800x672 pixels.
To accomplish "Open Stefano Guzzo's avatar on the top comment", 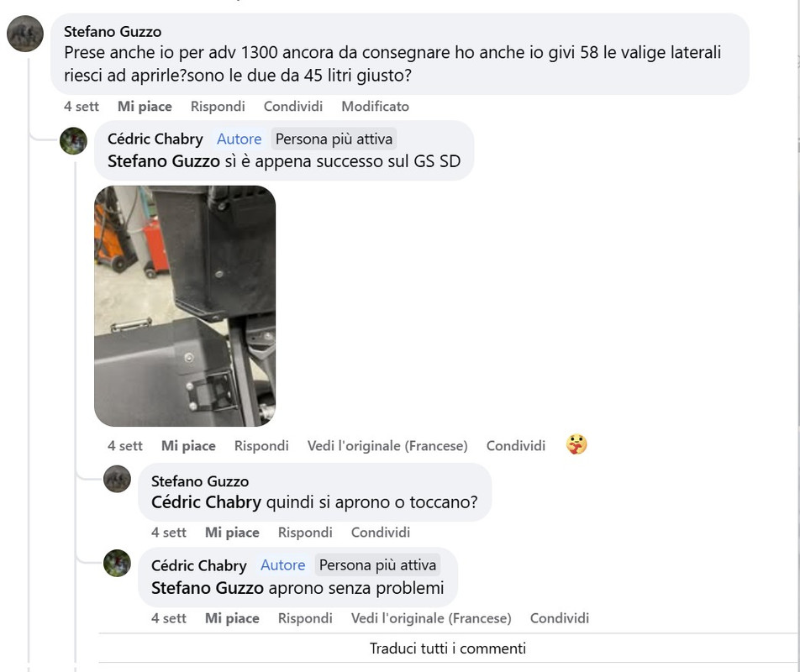I will [x=25, y=34].
